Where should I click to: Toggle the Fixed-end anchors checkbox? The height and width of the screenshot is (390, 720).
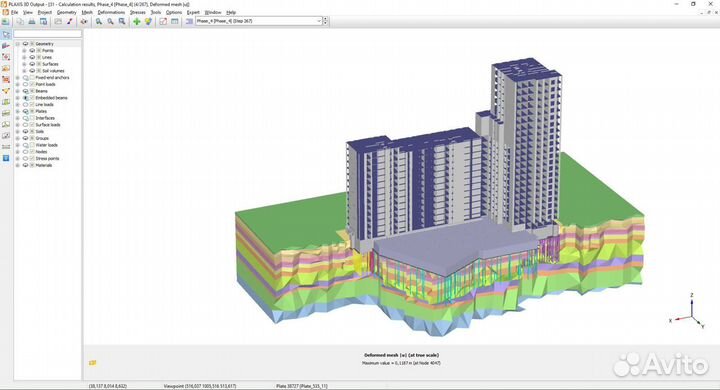[x=32, y=78]
